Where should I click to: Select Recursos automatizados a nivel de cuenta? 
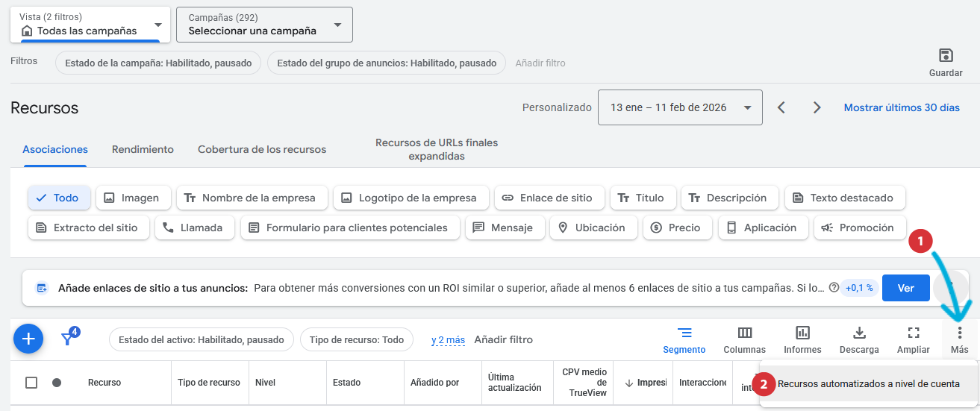click(x=868, y=383)
